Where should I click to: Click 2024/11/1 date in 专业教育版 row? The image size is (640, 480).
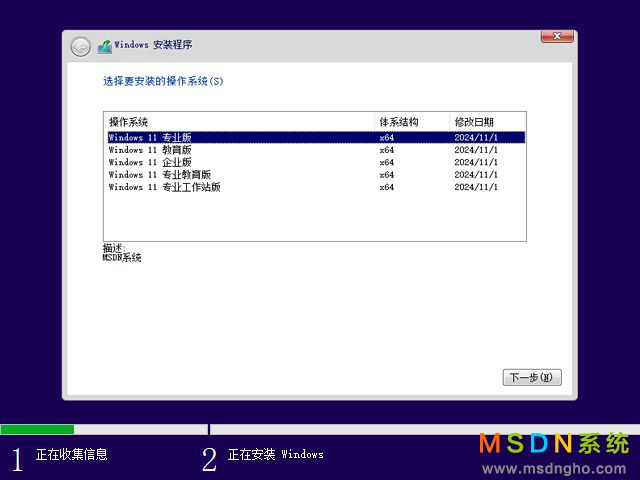pyautogui.click(x=476, y=175)
